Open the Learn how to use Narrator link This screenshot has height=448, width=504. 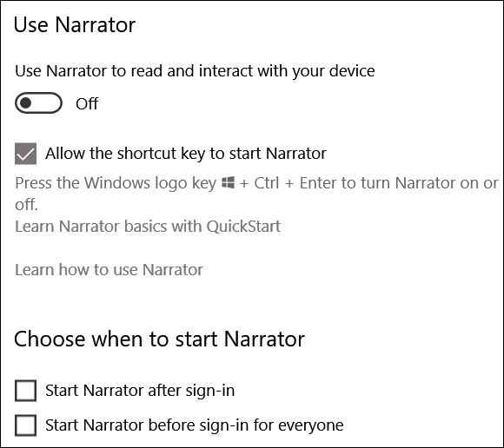pyautogui.click(x=109, y=269)
